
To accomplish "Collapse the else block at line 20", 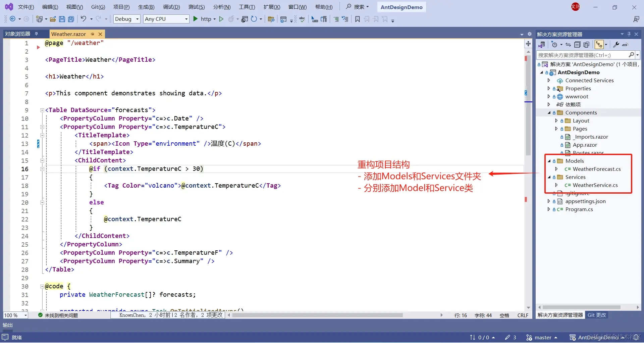I will [42, 202].
